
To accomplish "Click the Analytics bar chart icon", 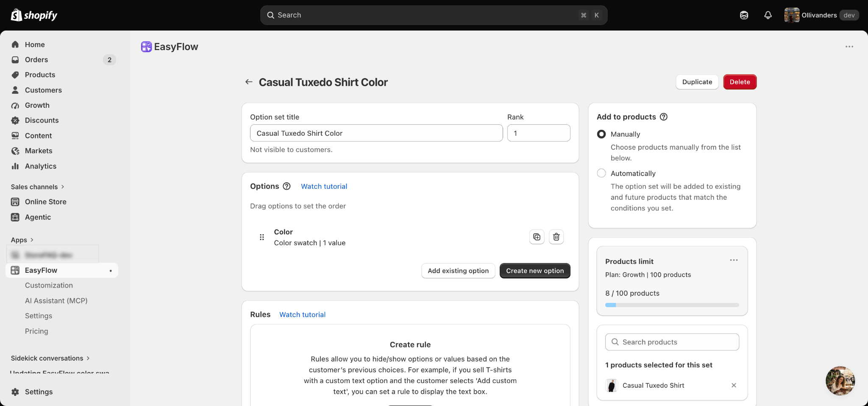I will tap(15, 166).
